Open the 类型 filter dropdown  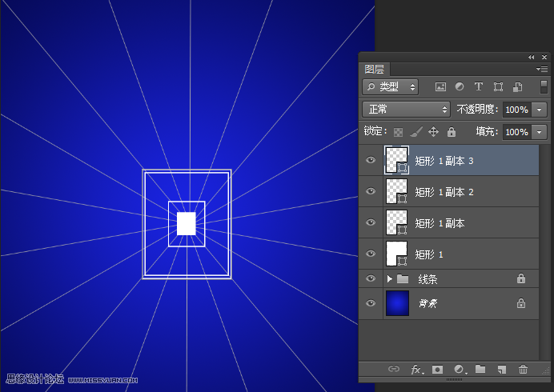pos(391,87)
